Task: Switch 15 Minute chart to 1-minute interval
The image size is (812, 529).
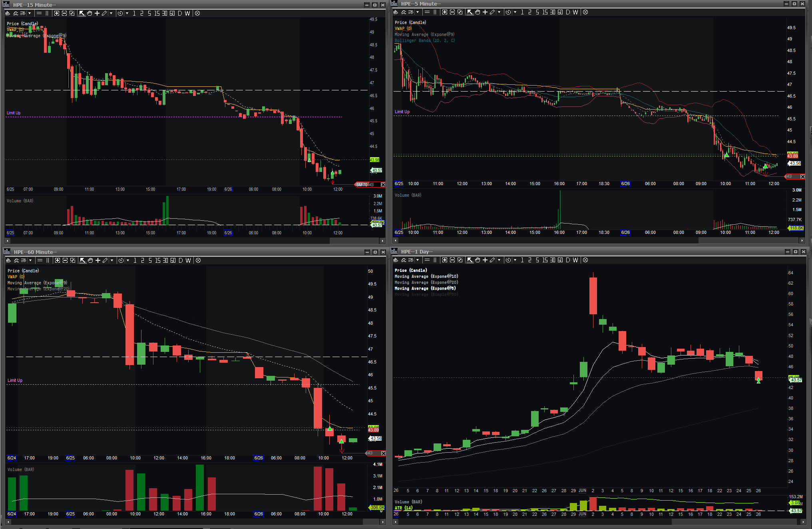Action: pos(134,13)
